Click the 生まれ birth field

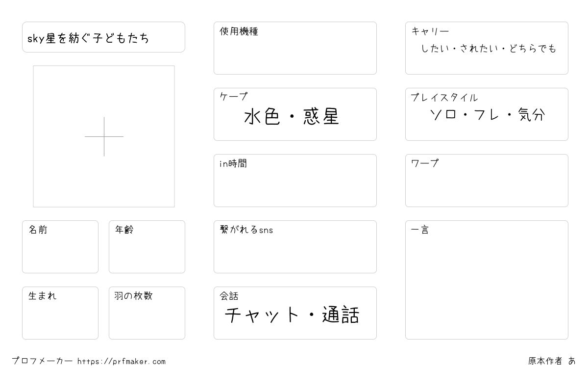pyautogui.click(x=60, y=313)
